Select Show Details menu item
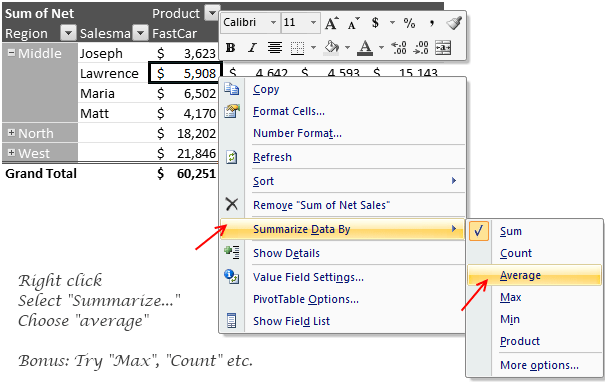Image resolution: width=605 pixels, height=385 pixels. pos(343,253)
